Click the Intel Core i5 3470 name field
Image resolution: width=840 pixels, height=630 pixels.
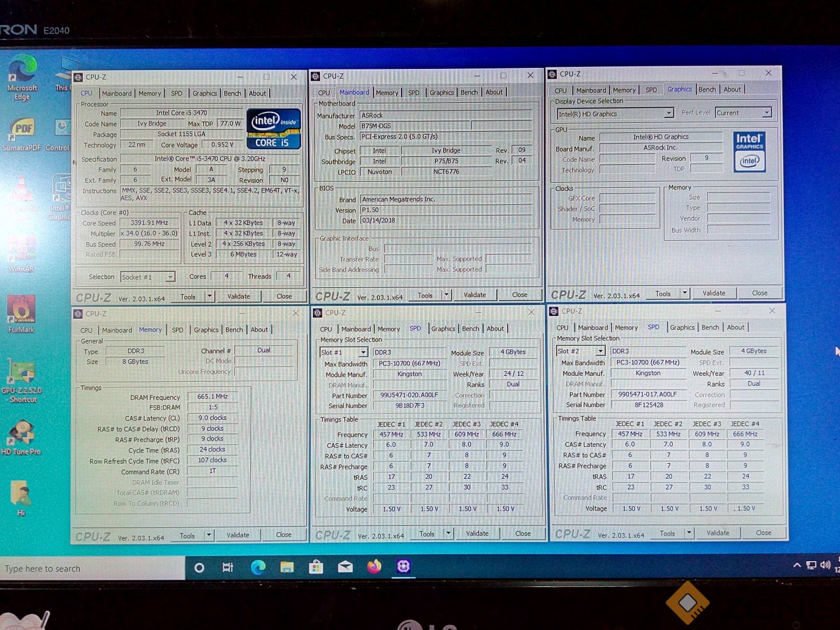point(182,112)
